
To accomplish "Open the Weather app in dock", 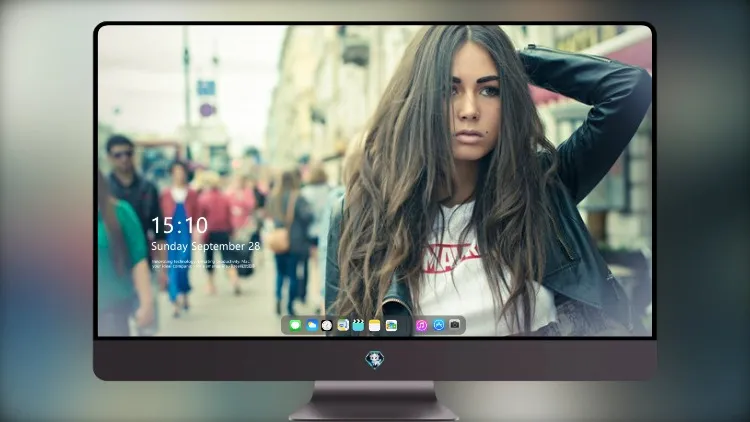I will click(x=311, y=325).
